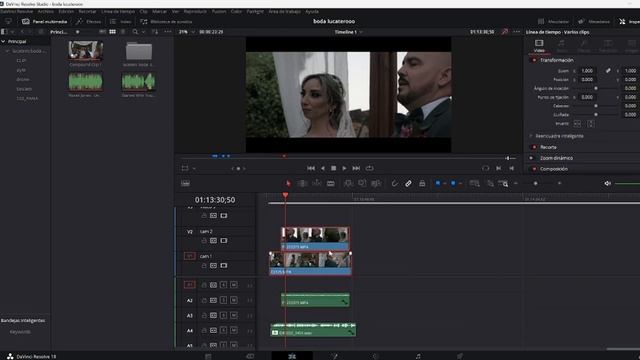Open the folder thumbnail in media pool

(139, 51)
